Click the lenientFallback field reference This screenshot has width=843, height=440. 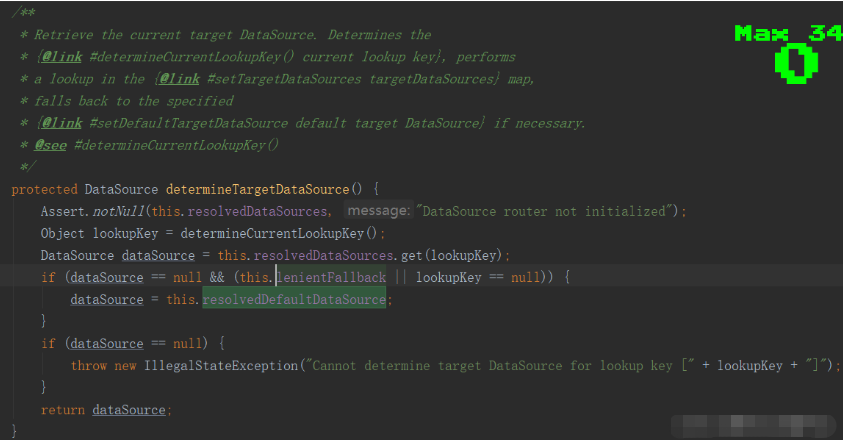click(x=332, y=278)
